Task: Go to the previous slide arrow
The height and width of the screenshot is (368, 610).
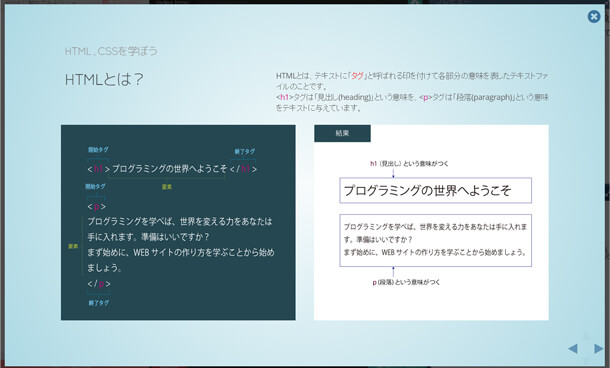Action: click(x=573, y=349)
